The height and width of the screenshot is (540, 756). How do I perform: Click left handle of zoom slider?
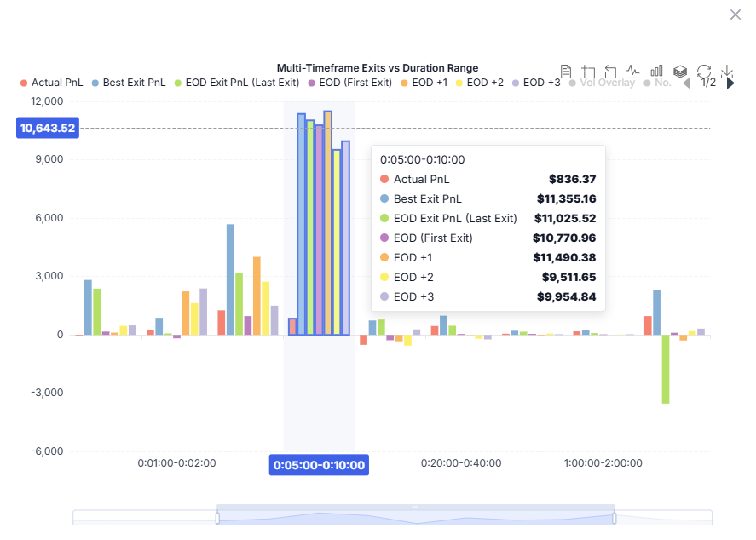click(x=217, y=518)
